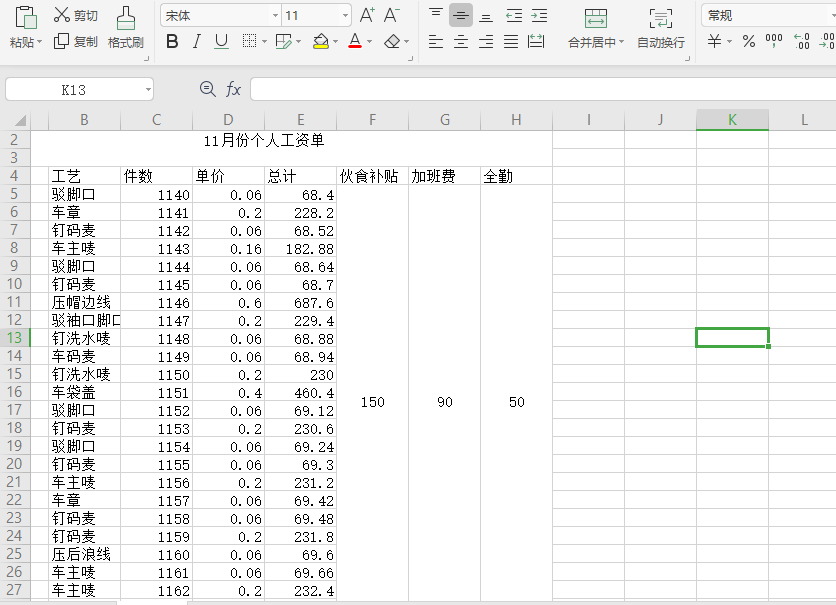
Task: Align text to the bottom of the cell
Action: pyautogui.click(x=486, y=17)
